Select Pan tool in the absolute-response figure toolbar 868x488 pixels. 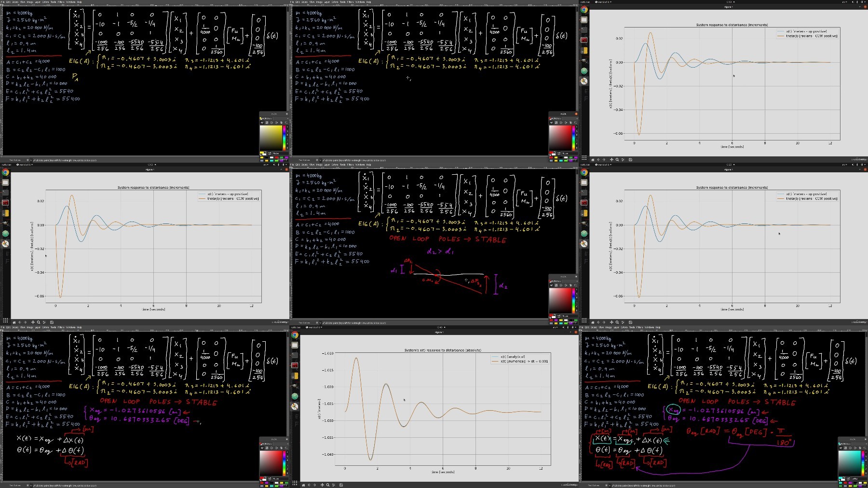click(323, 485)
